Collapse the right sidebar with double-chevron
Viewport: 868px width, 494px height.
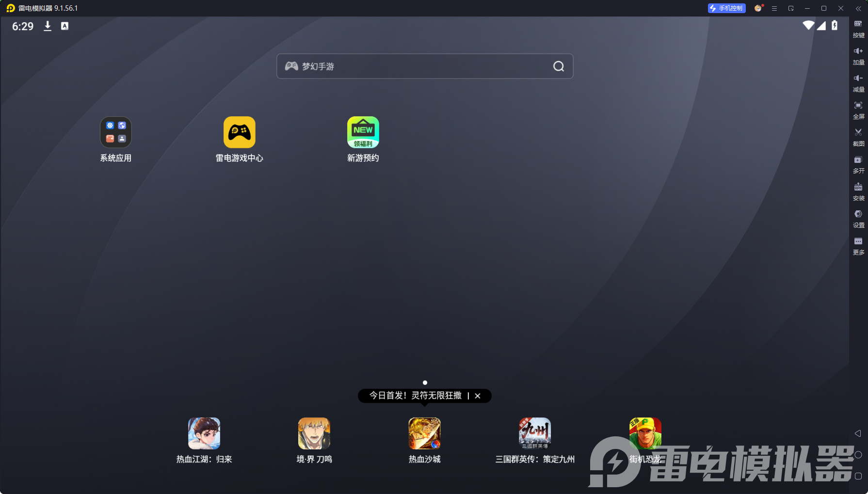(858, 8)
